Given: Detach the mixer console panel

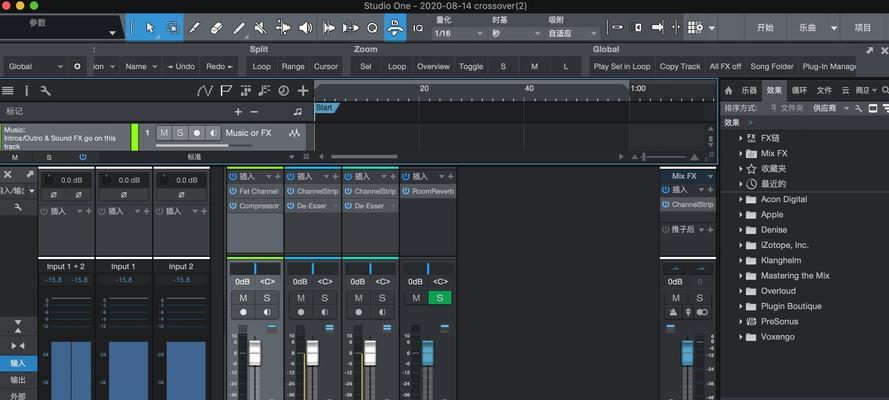Looking at the screenshot, I should click(29, 174).
